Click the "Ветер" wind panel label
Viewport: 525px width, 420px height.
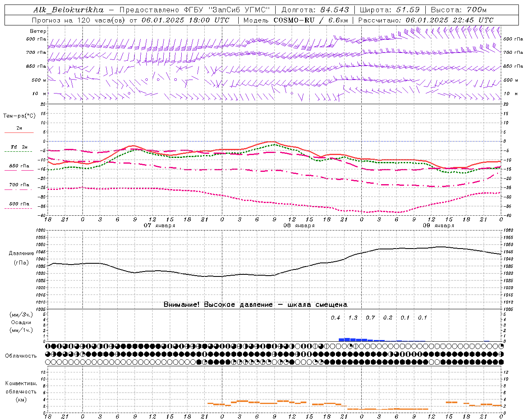click(38, 31)
